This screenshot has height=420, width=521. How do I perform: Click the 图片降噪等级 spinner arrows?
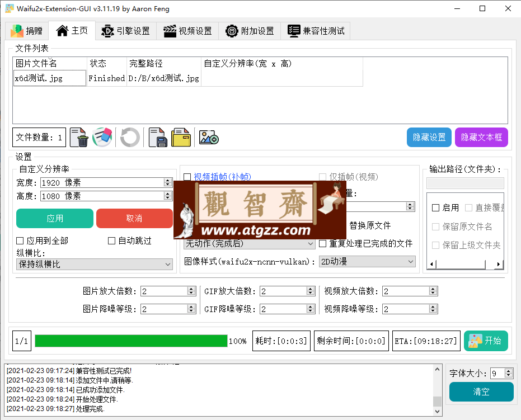pos(191,309)
